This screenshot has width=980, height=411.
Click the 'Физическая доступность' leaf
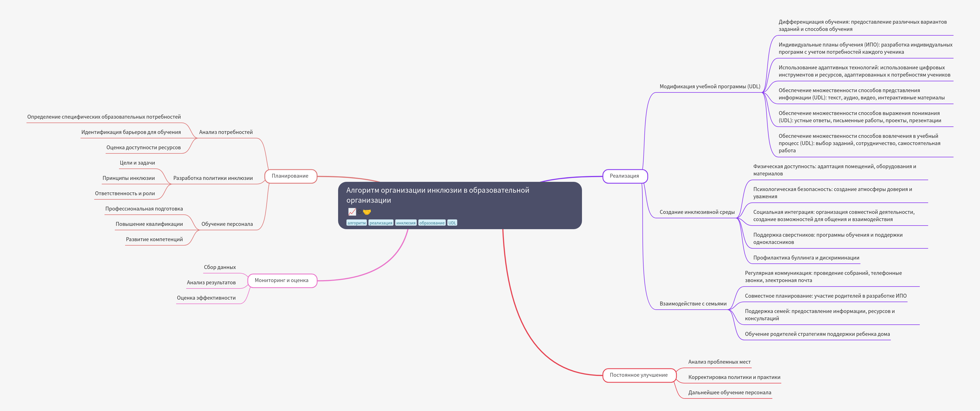click(x=835, y=170)
